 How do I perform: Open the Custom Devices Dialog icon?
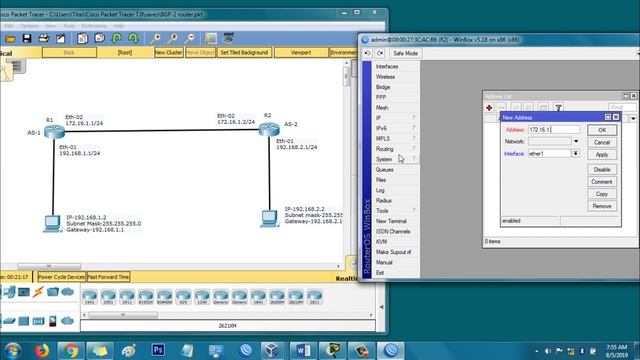coord(228,39)
